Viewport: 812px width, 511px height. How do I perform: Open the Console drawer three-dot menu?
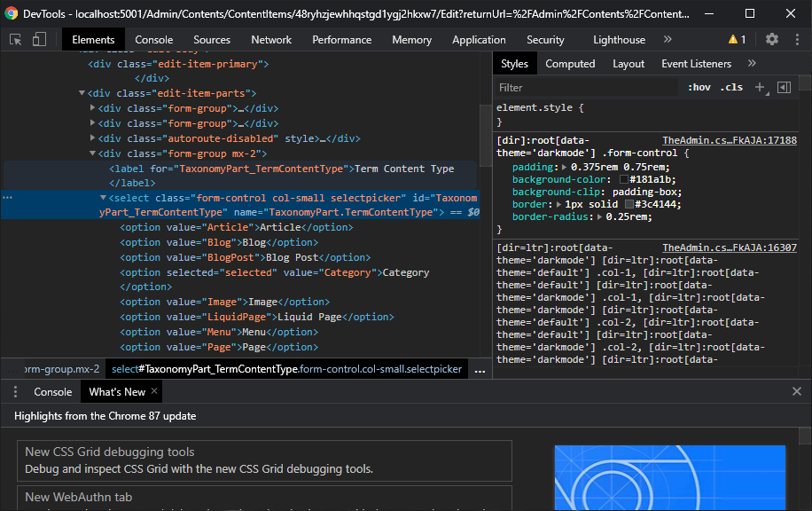tap(15, 391)
